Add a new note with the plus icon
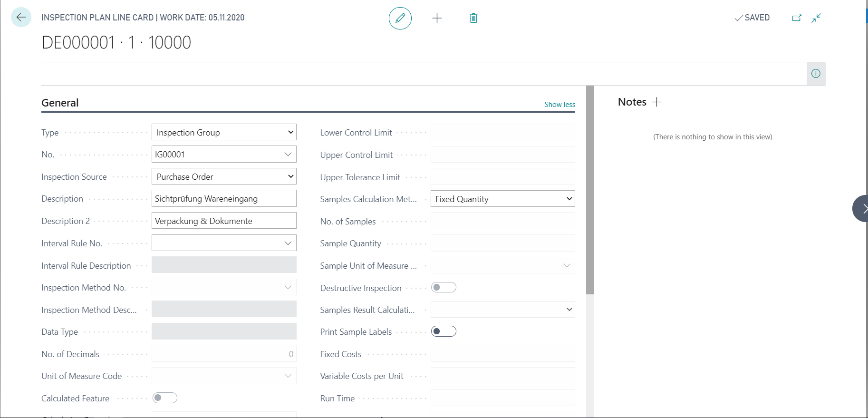The height and width of the screenshot is (418, 868). 656,102
